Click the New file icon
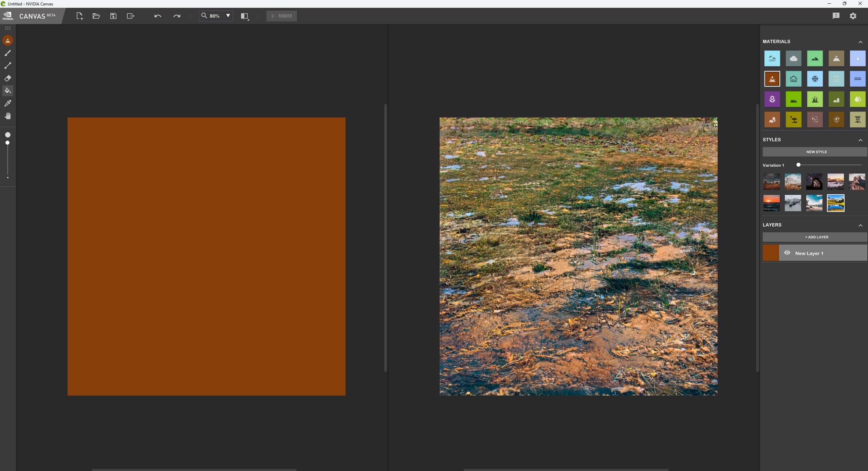This screenshot has width=868, height=471. pyautogui.click(x=79, y=16)
